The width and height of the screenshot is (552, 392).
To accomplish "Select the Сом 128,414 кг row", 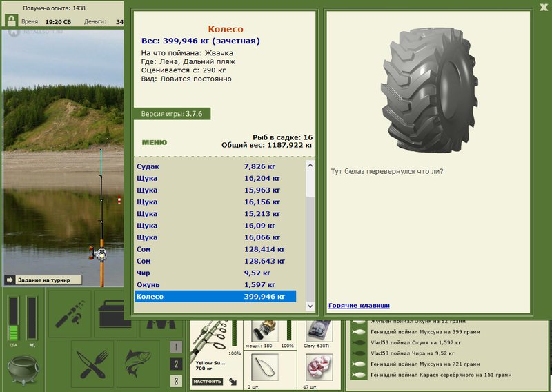I will click(x=215, y=249).
